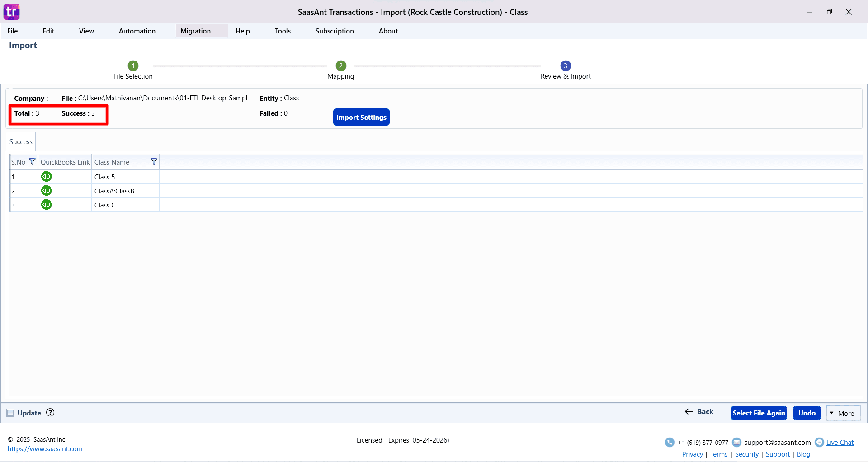Screen dimensions: 868x462
Task: Open the Edit menu
Action: (x=48, y=31)
